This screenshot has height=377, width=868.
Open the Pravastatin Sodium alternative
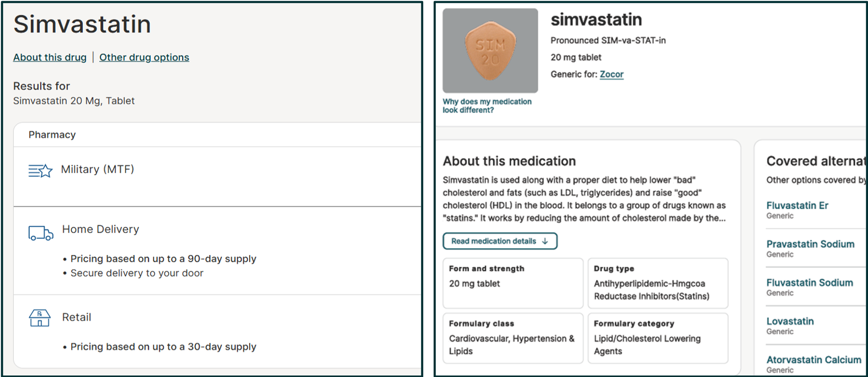tap(810, 244)
